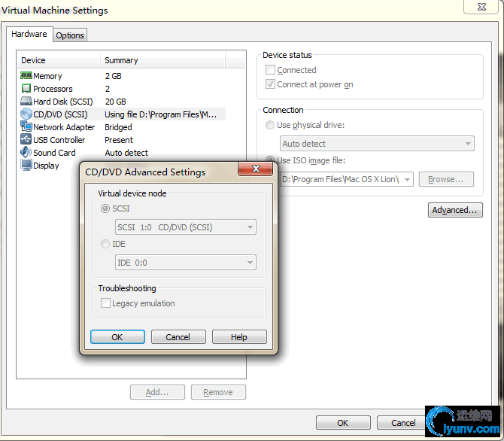Expand the ISO image file path dropdown
This screenshot has width=504, height=441.
tap(408, 179)
